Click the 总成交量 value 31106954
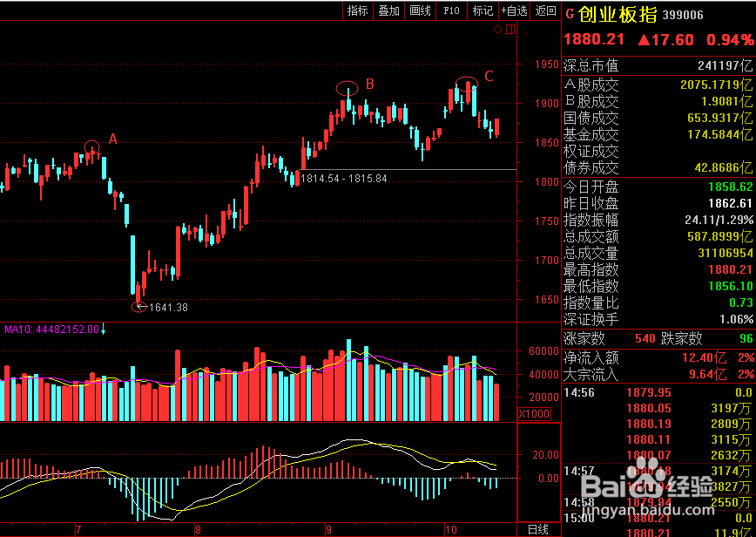This screenshot has width=756, height=537. [x=726, y=254]
